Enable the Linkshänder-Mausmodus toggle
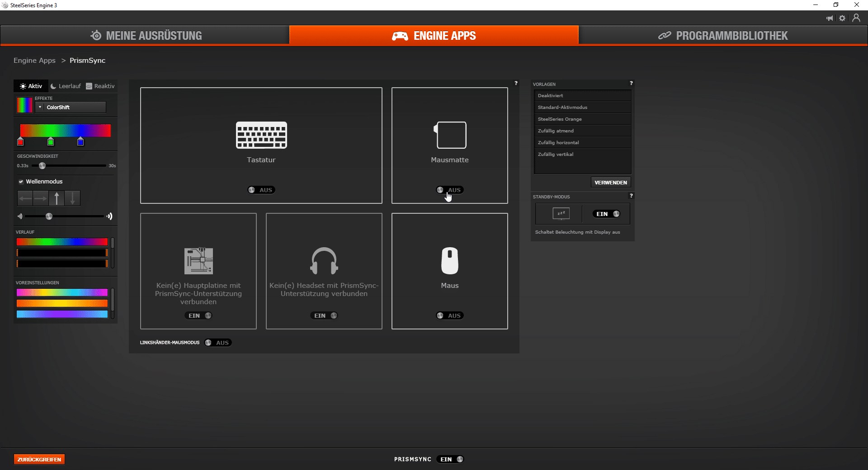Viewport: 868px width, 470px height. tap(217, 343)
